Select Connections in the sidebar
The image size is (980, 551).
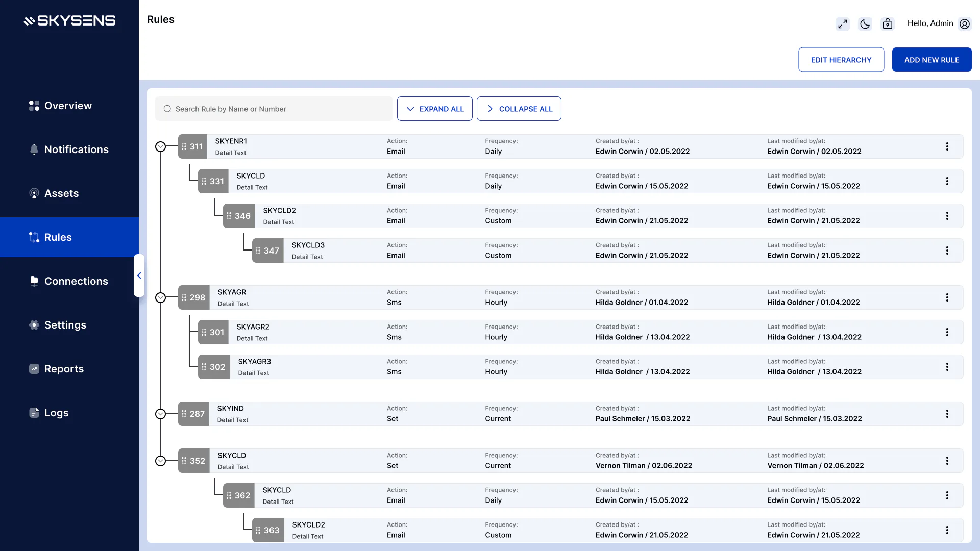click(69, 281)
